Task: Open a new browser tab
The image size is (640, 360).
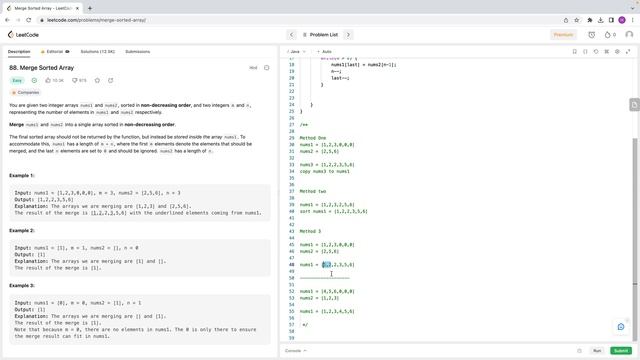Action: pos(90,8)
